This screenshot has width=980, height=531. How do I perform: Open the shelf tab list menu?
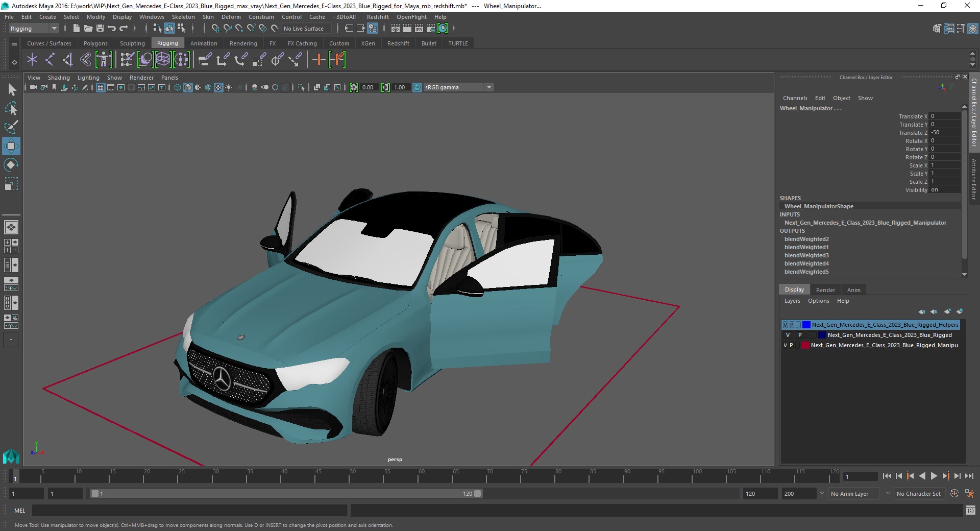coord(14,44)
